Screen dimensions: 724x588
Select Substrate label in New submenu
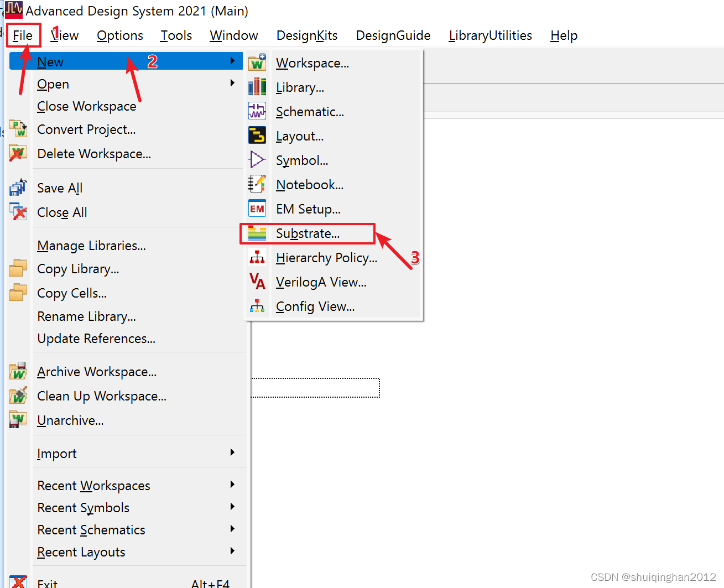pos(308,233)
